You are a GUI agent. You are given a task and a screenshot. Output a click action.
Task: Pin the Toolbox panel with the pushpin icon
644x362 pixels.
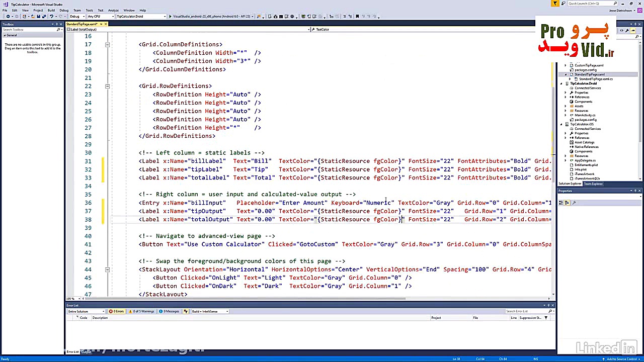point(56,24)
